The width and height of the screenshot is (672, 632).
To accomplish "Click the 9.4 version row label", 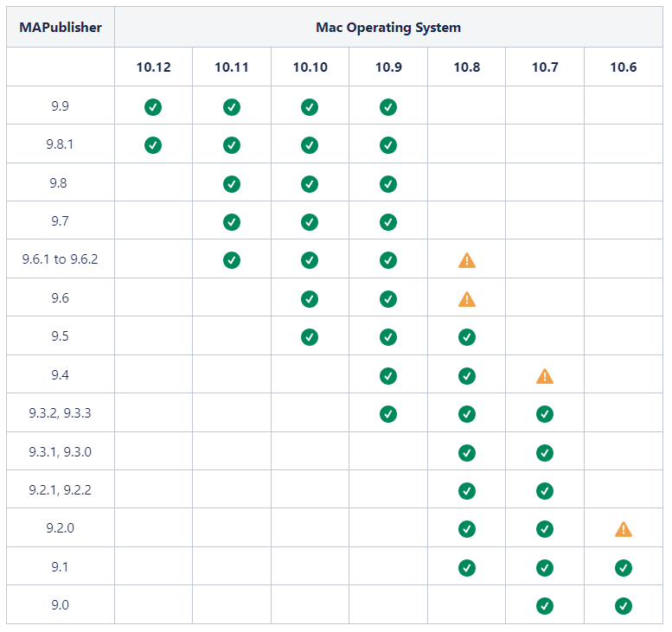I will tap(60, 375).
